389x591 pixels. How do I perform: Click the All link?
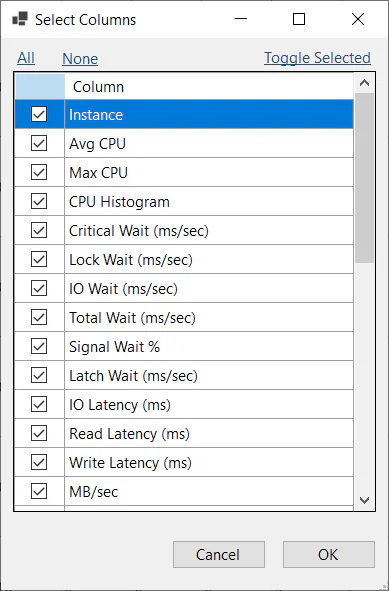[26, 58]
